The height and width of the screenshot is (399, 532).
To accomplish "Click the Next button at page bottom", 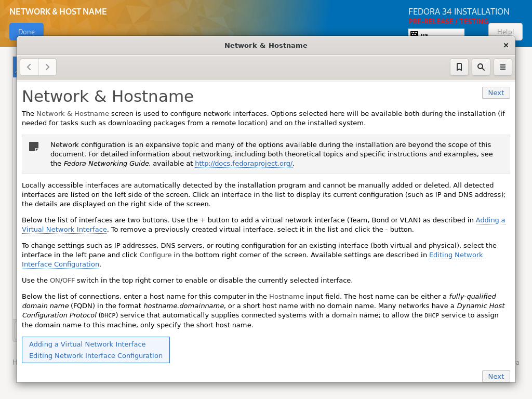I will coord(496,376).
